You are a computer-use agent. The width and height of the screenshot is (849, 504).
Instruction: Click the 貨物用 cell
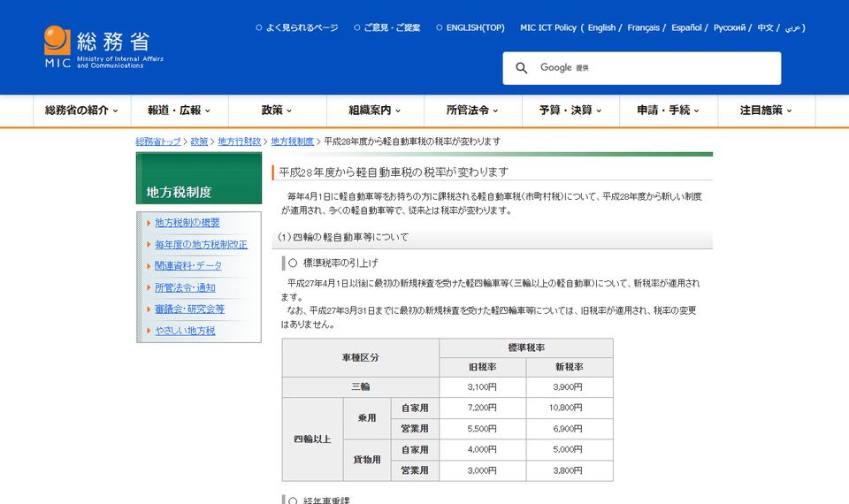coord(367,460)
